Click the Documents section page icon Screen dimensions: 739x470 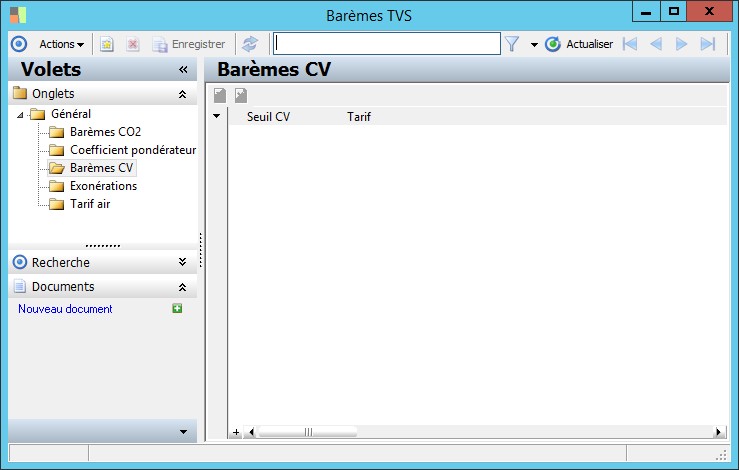click(20, 286)
